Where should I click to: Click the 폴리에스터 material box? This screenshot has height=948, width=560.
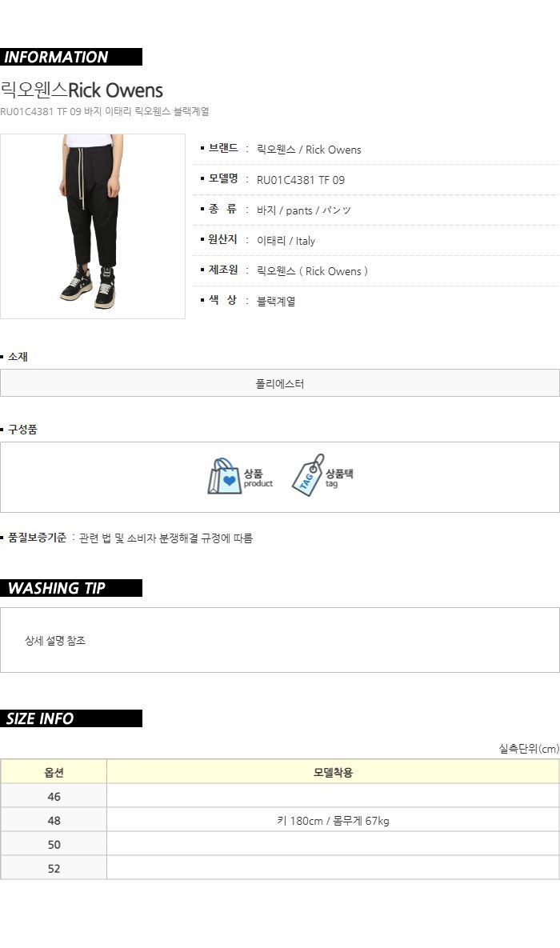(280, 383)
